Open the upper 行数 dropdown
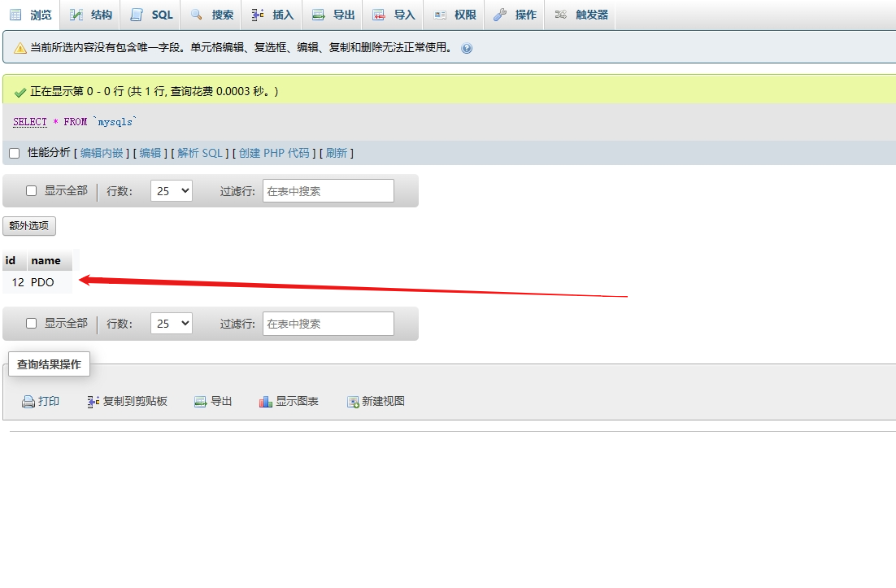 tap(171, 190)
